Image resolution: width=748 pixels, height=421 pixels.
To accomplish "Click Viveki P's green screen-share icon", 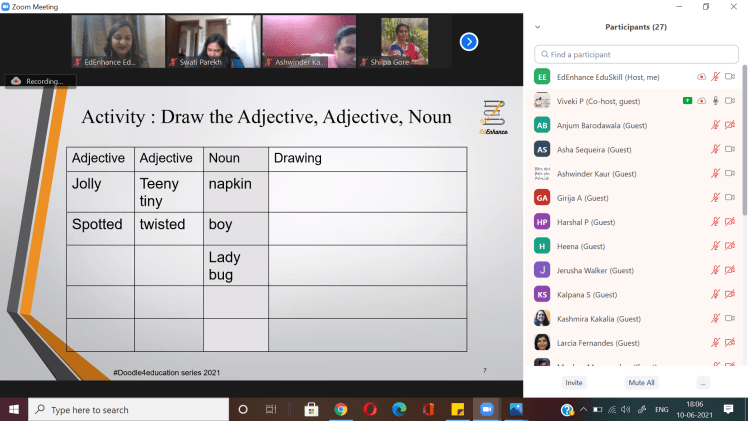I will pos(687,101).
